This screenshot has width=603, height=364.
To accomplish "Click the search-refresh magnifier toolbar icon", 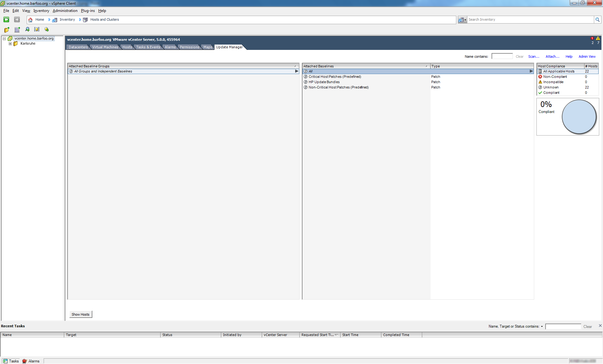I will click(x=27, y=29).
